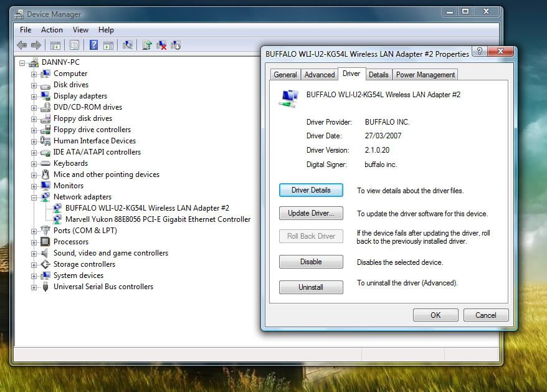
Task: Click the dialog's question mark help button
Action: 479,52
